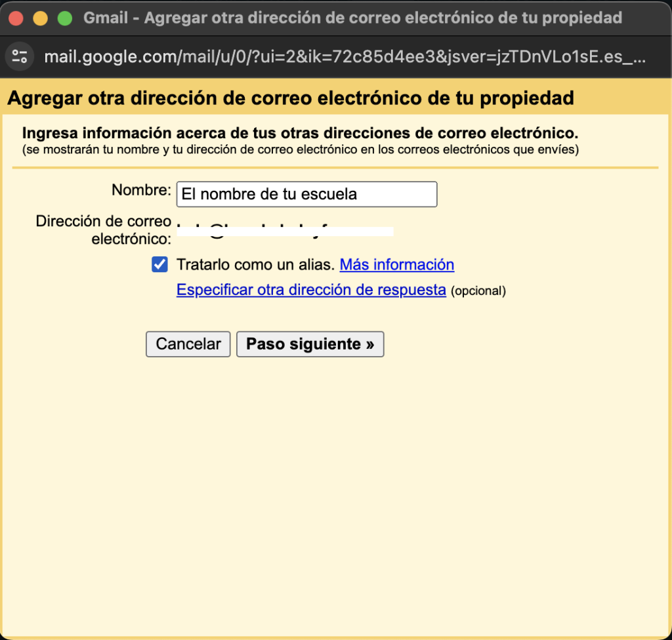
Task: Click the email address input field
Action: click(x=285, y=231)
